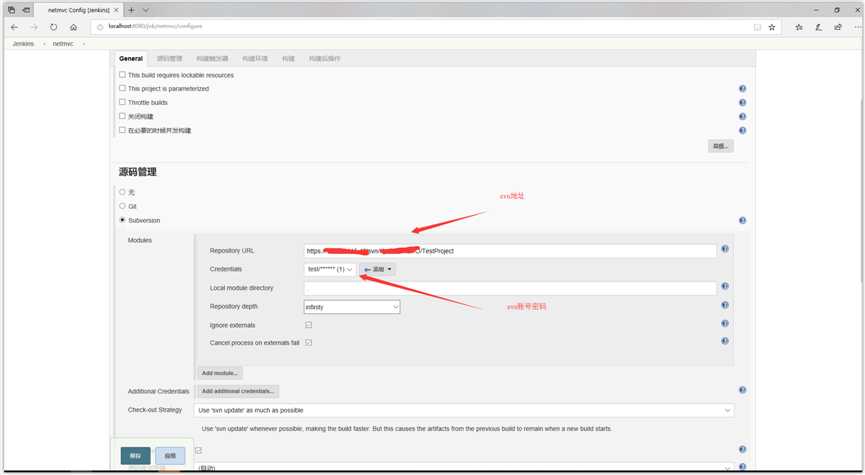Switch to the 构建环境 tab
The width and height of the screenshot is (865, 475).
click(255, 58)
